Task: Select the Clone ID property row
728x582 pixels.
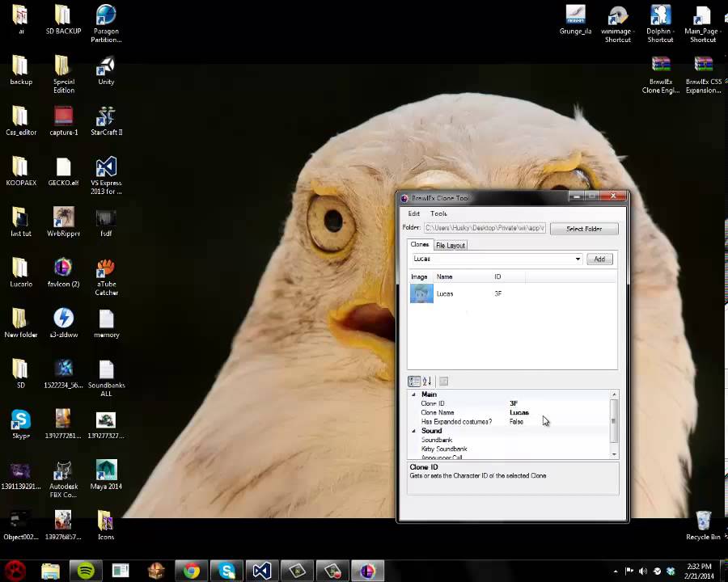Action: click(x=509, y=403)
